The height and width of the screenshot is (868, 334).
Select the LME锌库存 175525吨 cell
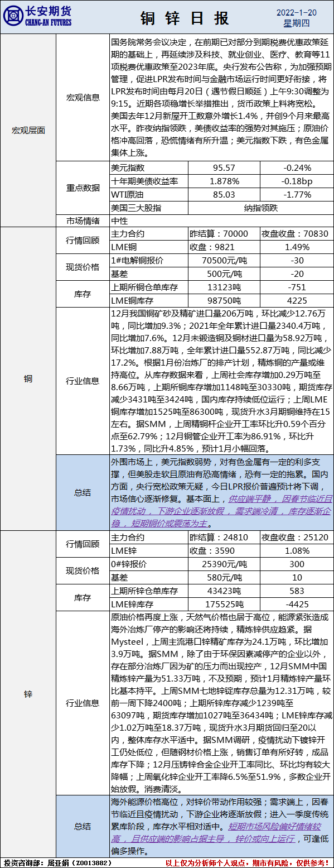[x=224, y=604]
